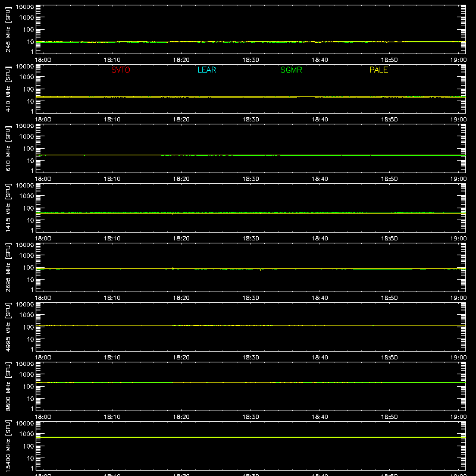
Task: Select the '610 MHz [SFU]' axis title
Action: tap(8, 148)
